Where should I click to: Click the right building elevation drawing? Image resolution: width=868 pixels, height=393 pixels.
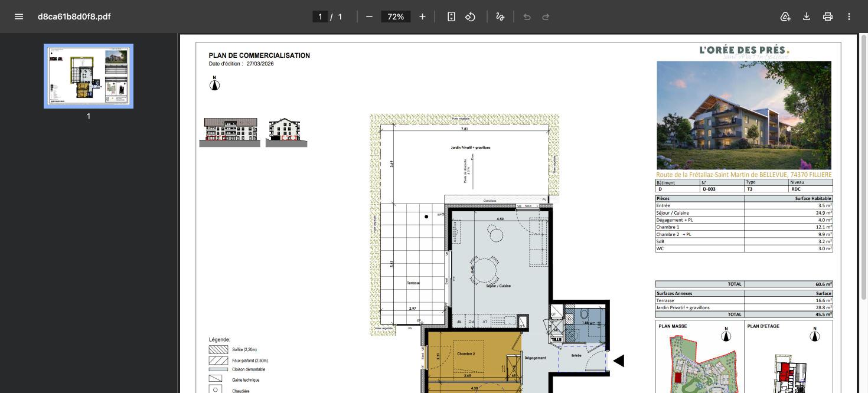[x=286, y=132]
